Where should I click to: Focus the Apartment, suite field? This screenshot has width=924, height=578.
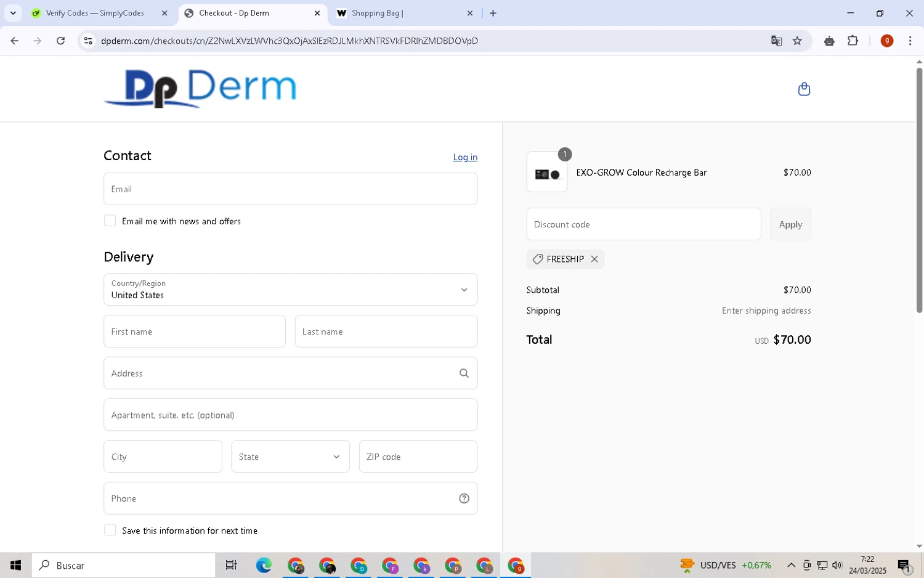pos(290,415)
